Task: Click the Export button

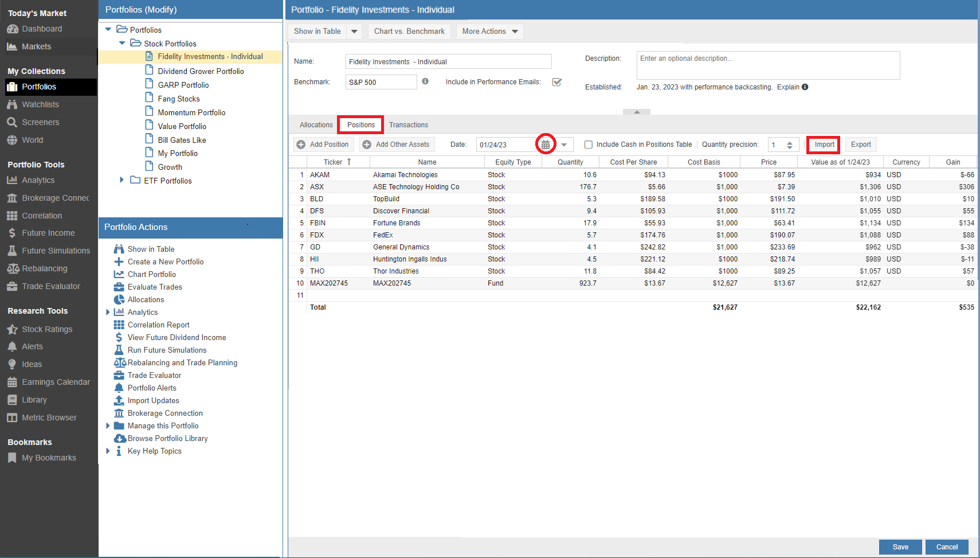Action: click(x=861, y=145)
